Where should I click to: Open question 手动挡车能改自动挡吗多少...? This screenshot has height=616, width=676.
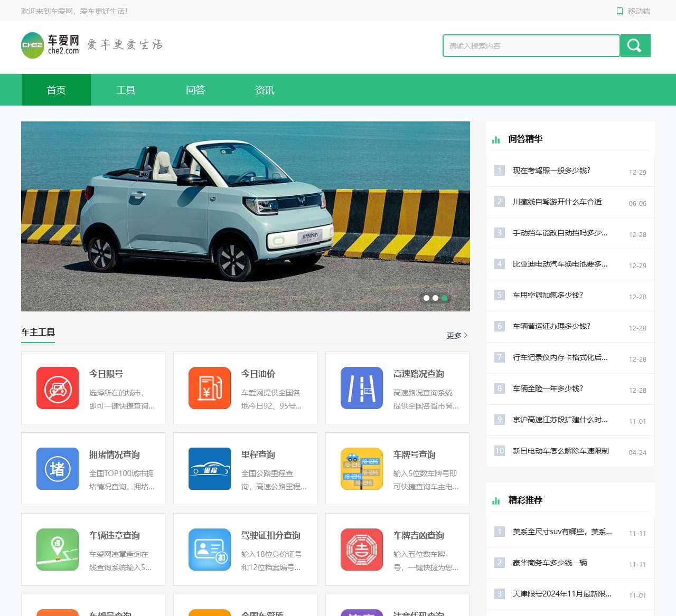(x=560, y=233)
